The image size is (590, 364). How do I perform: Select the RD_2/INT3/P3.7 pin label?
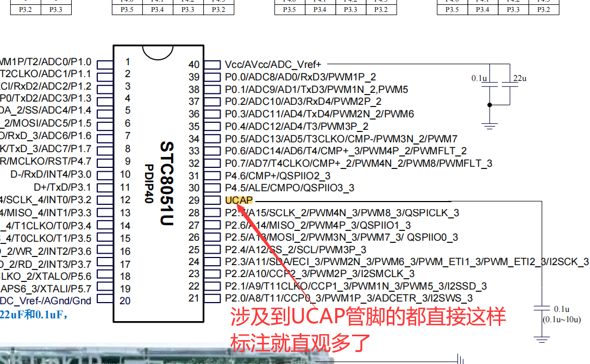[x=46, y=264]
